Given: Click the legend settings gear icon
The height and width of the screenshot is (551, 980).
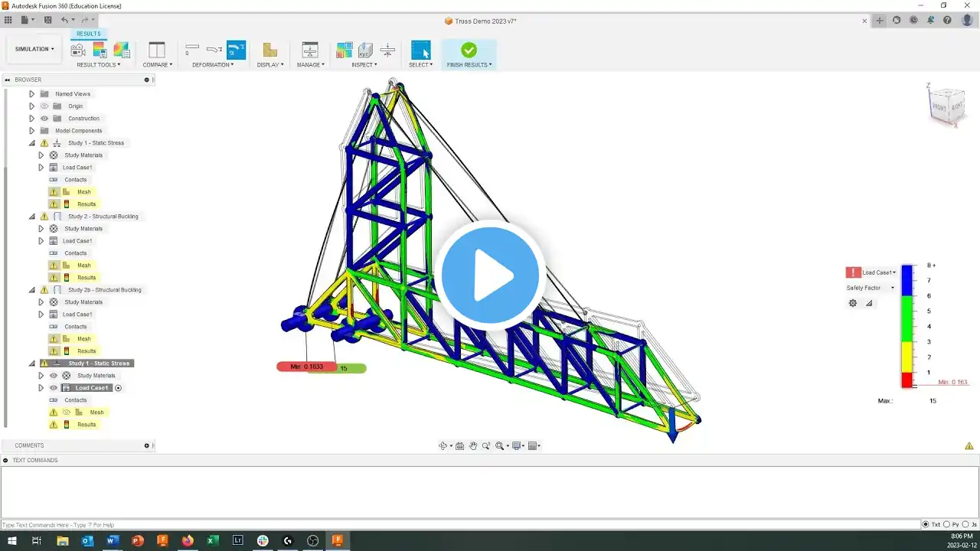Looking at the screenshot, I should coord(853,303).
